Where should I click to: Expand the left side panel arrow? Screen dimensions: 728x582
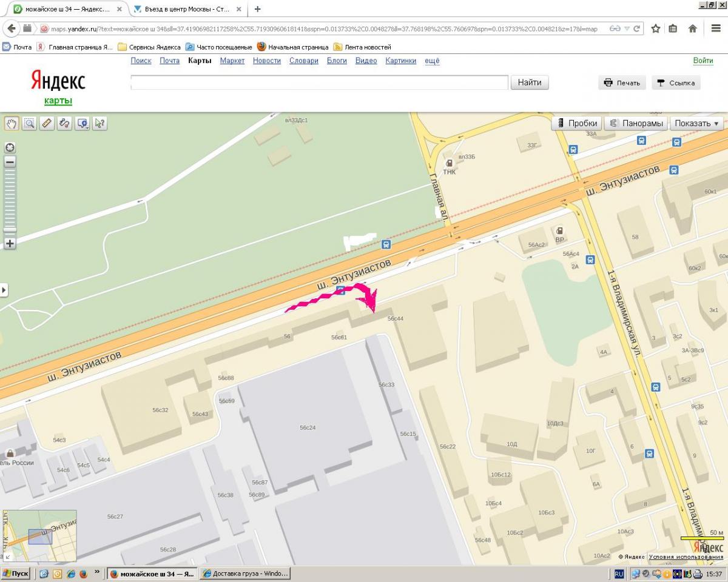point(4,290)
